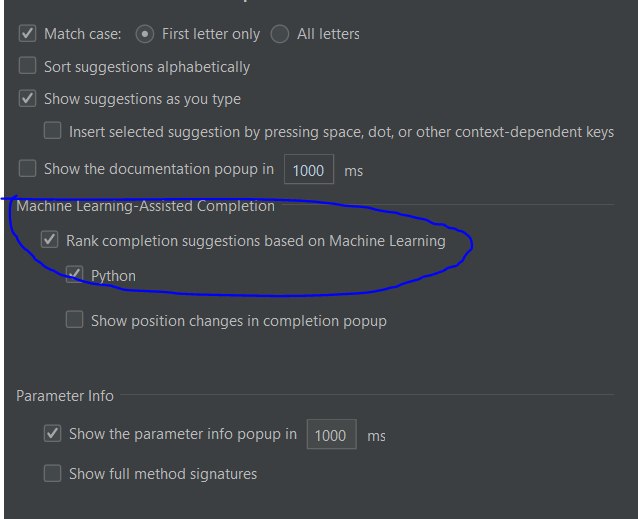
Task: Enable Sort suggestions alphabetically checkbox
Action: click(28, 67)
